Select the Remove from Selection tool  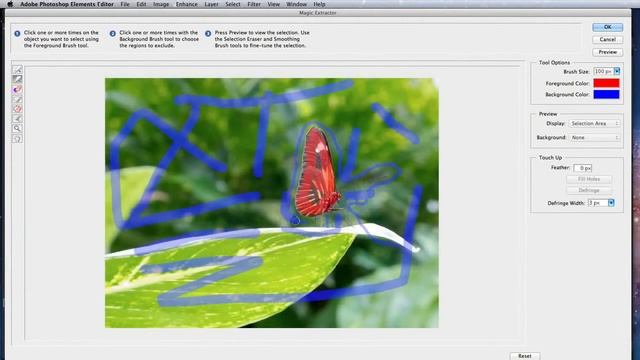(x=17, y=109)
